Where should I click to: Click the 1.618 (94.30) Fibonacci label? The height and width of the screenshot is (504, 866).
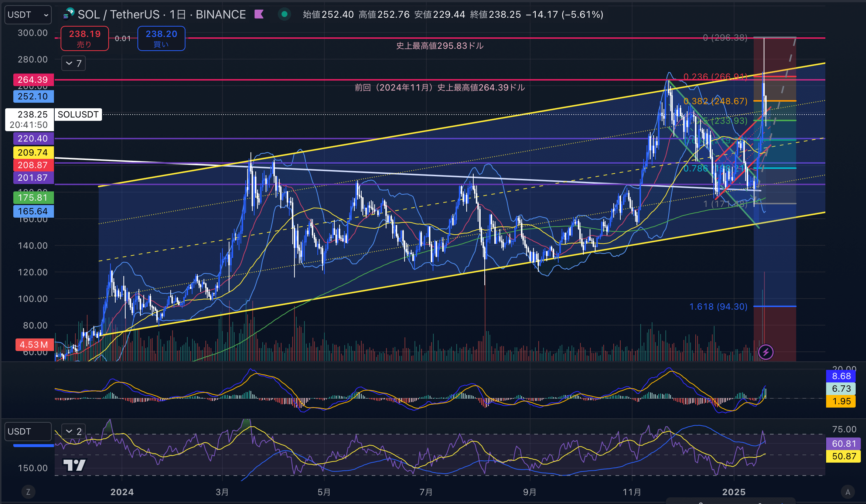(718, 307)
